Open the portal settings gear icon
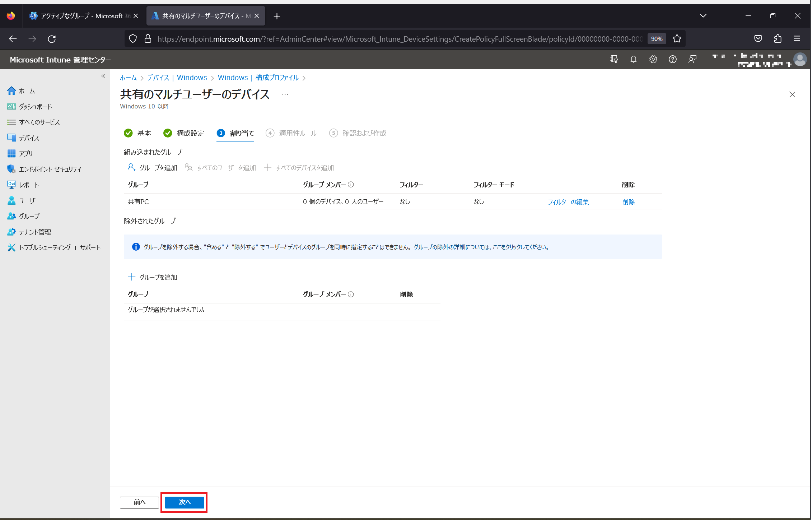 pyautogui.click(x=653, y=59)
